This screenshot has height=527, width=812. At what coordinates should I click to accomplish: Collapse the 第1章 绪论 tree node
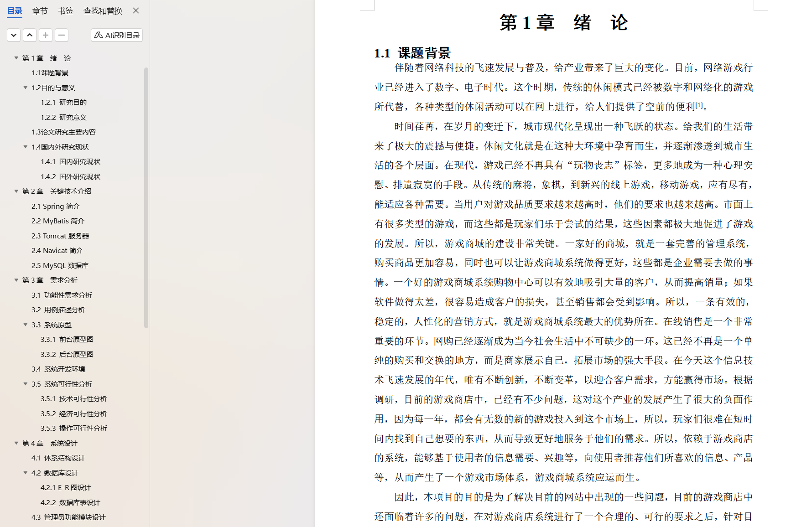16,58
